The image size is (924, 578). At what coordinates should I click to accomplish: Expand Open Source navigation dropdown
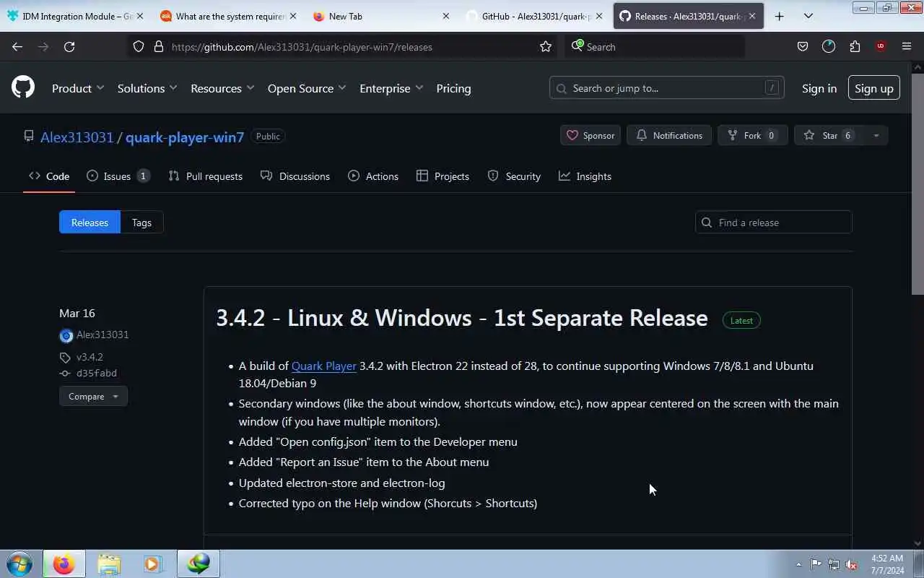coord(307,88)
